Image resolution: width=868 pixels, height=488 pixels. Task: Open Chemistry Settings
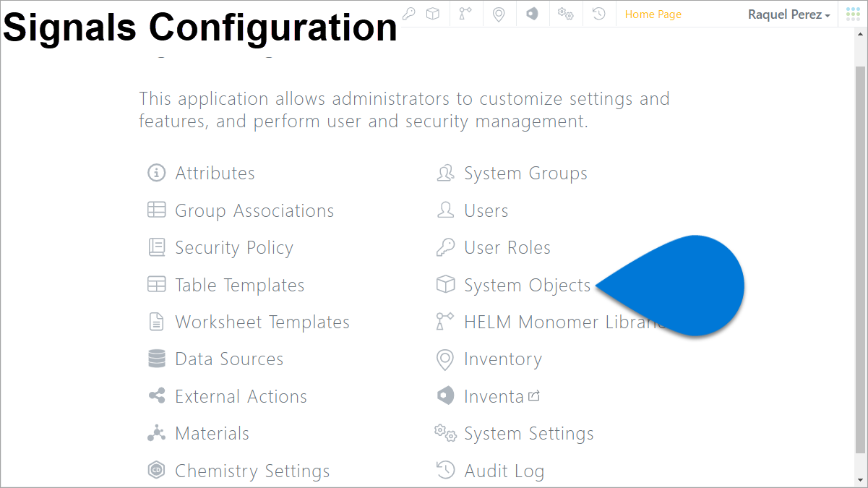(252, 471)
